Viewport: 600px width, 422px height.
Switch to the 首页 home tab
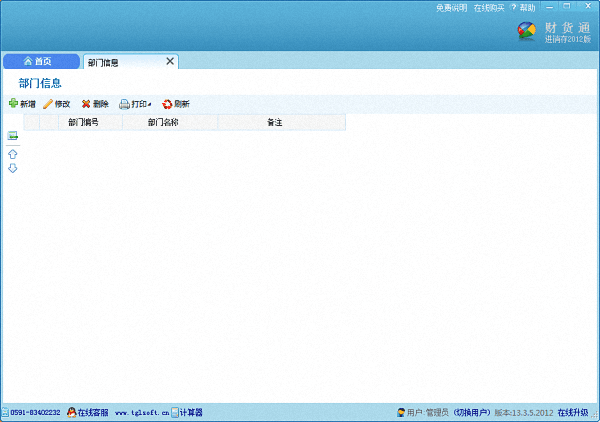(40, 62)
